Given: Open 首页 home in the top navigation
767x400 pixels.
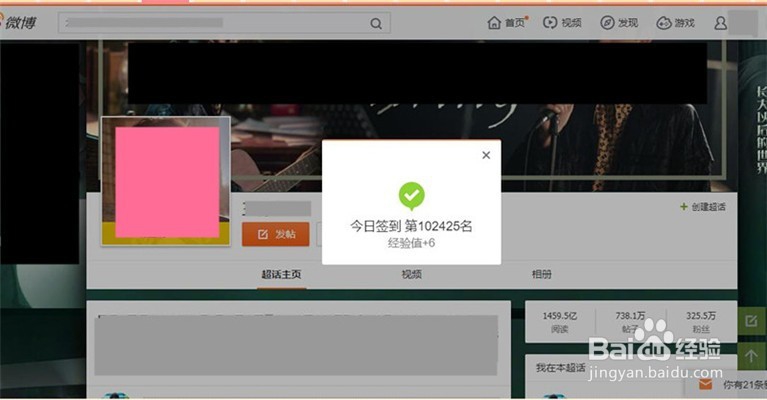Looking at the screenshot, I should [507, 22].
